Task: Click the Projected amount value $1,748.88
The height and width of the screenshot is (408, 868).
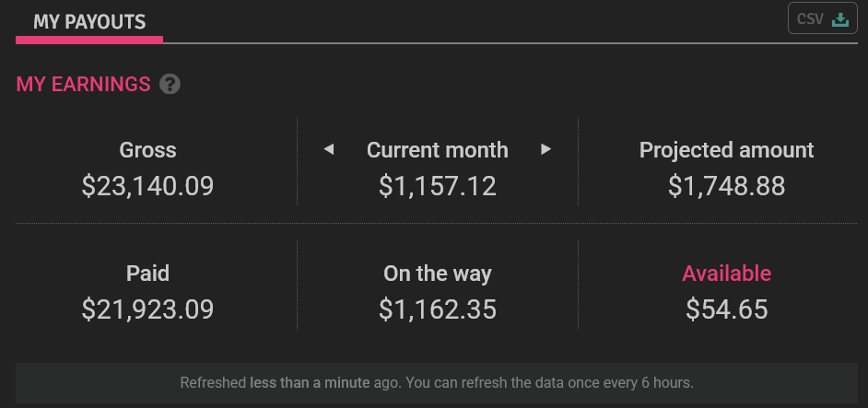Action: point(726,186)
